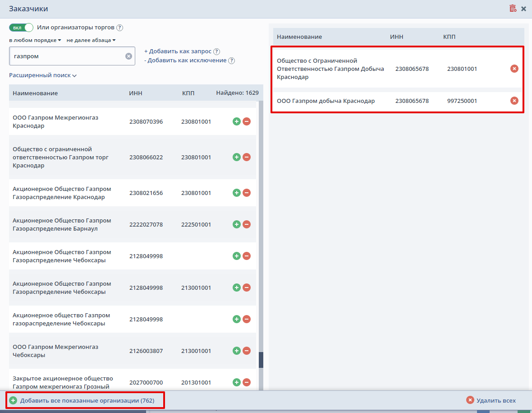The height and width of the screenshot is (413, 532).
Task: Click 'Акционерное Общество Газпром Газораспределение Барнаул' name
Action: tap(62, 224)
